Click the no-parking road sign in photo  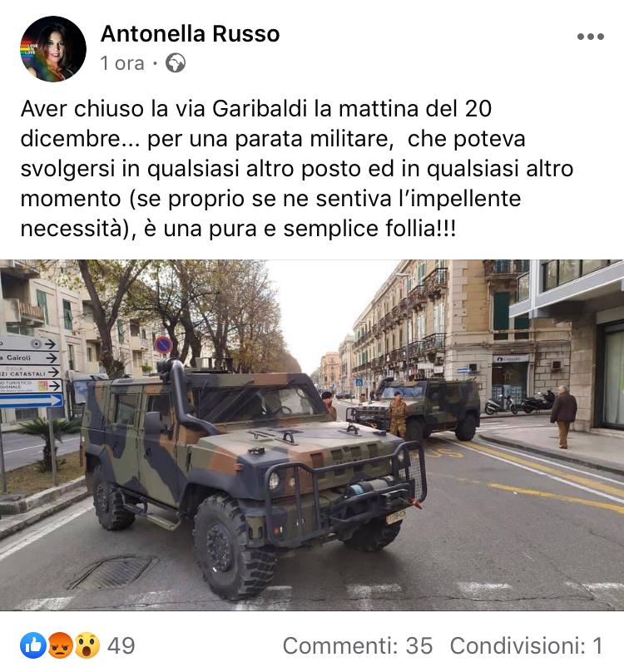coord(163,345)
